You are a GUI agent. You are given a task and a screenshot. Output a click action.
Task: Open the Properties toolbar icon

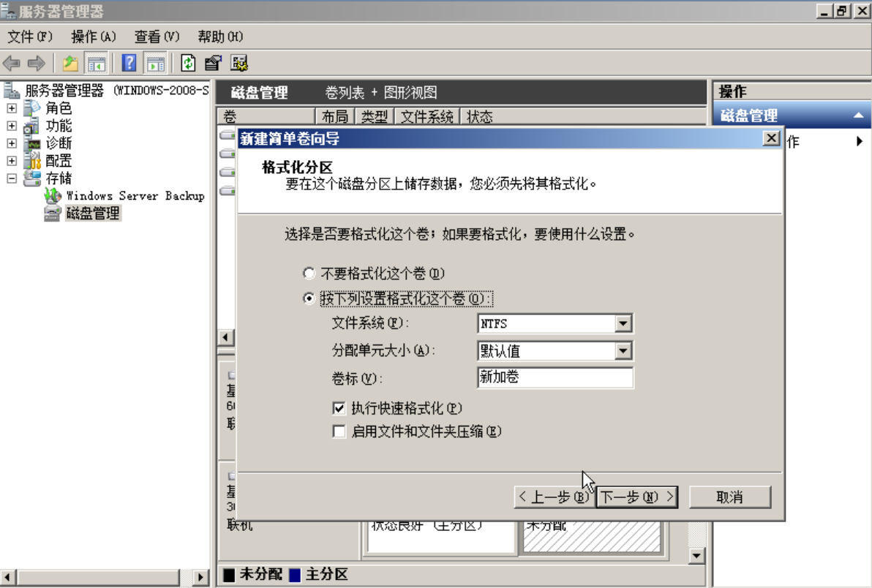pyautogui.click(x=213, y=64)
